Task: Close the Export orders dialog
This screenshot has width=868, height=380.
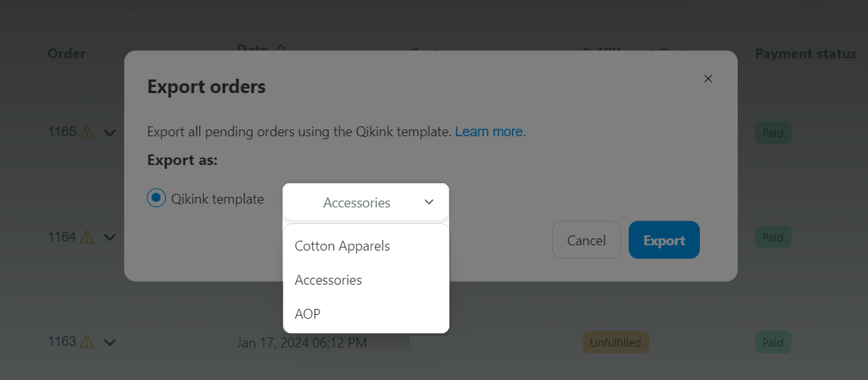Action: (707, 79)
